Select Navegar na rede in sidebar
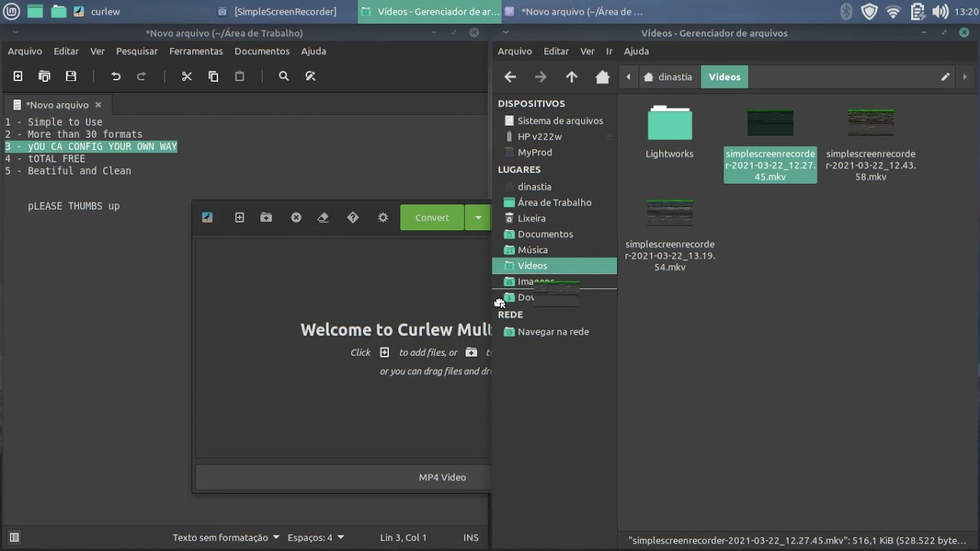The height and width of the screenshot is (551, 980). click(x=554, y=331)
